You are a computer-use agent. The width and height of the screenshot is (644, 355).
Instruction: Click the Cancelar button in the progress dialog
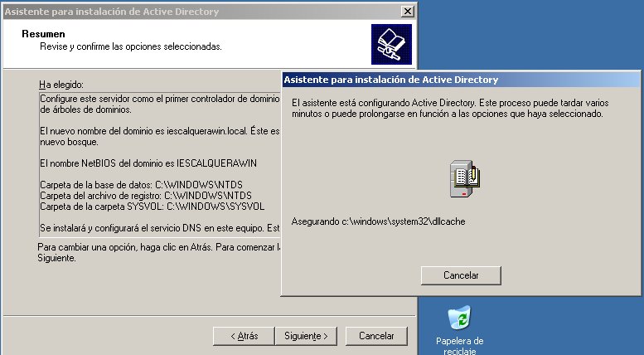coord(461,275)
